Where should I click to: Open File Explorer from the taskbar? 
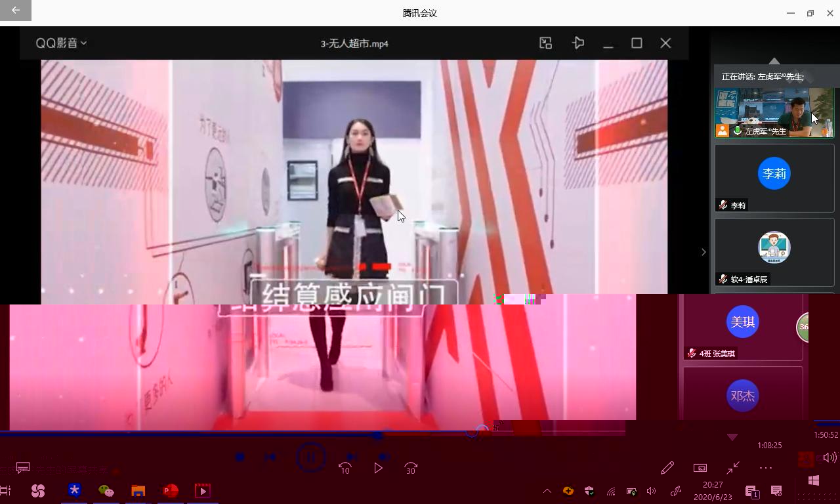(138, 491)
